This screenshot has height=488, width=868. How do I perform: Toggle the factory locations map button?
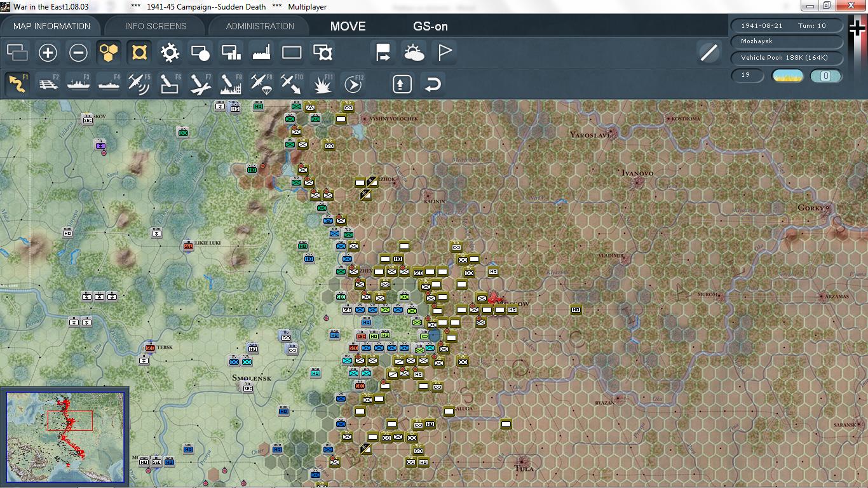tap(261, 53)
